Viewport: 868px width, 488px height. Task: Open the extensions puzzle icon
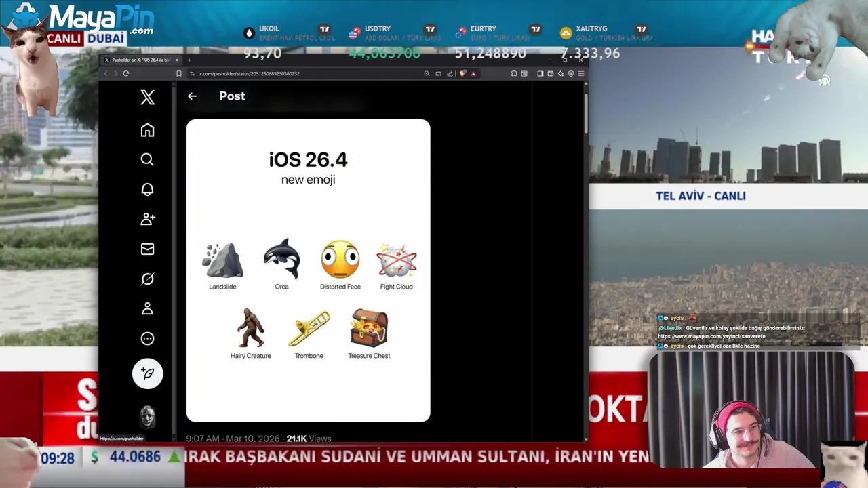point(514,73)
